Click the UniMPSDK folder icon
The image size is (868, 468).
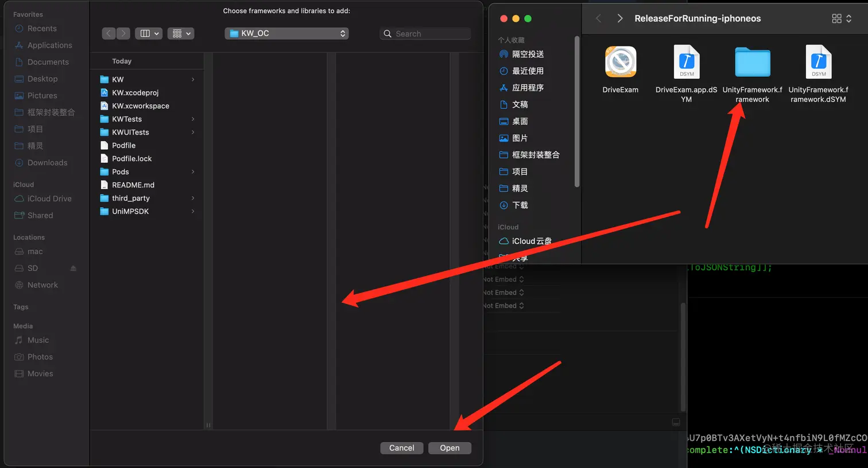point(104,212)
